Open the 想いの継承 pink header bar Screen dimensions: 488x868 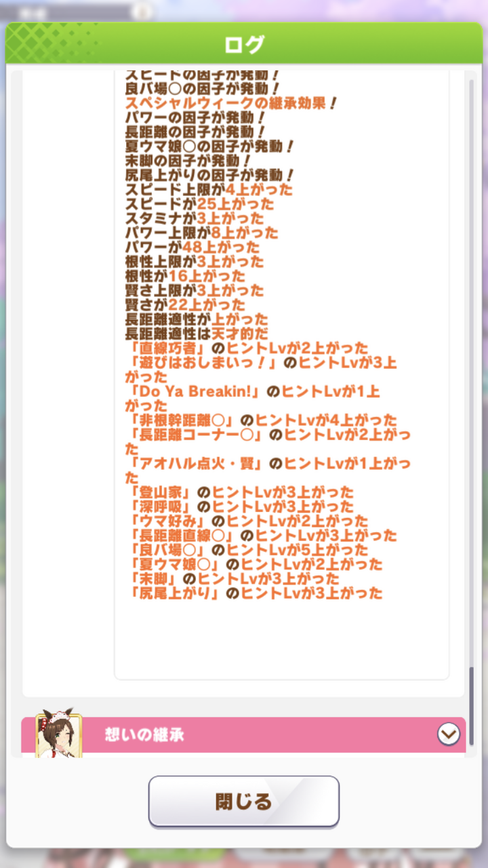(x=244, y=735)
